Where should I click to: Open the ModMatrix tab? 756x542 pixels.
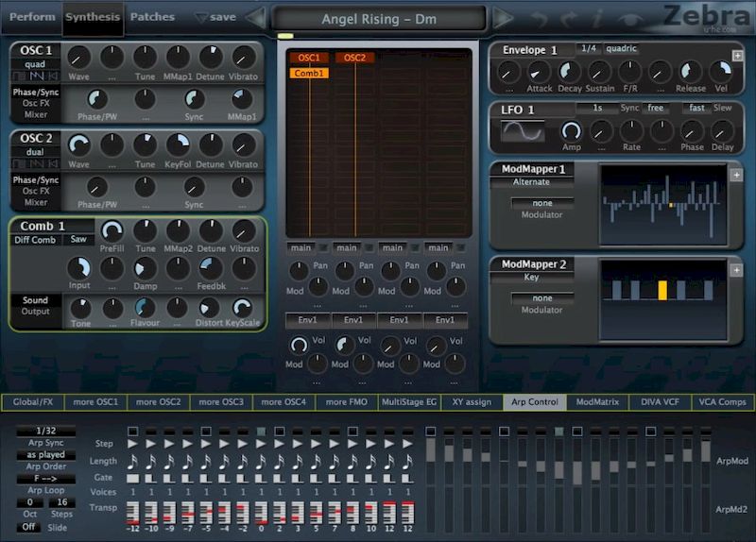coord(597,402)
